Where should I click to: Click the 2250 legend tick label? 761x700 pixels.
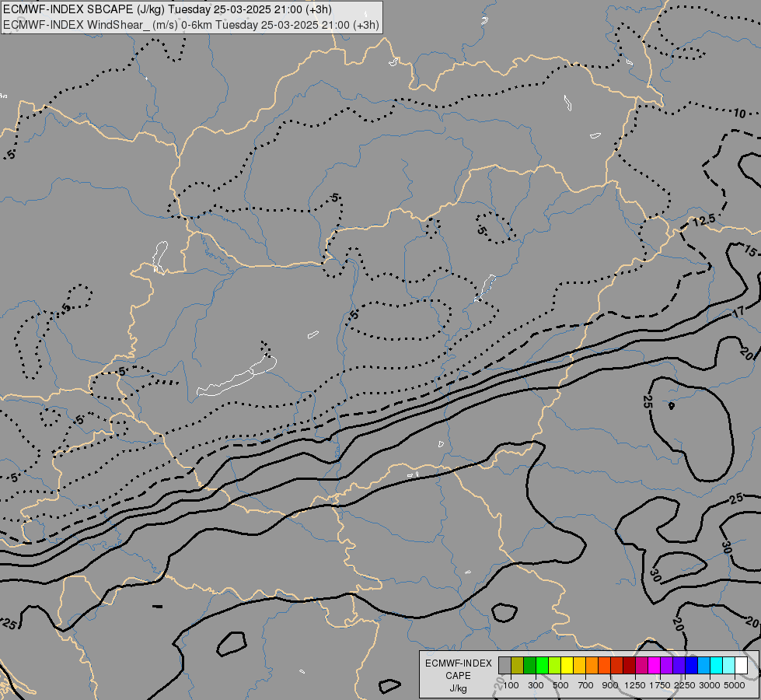pyautogui.click(x=684, y=685)
